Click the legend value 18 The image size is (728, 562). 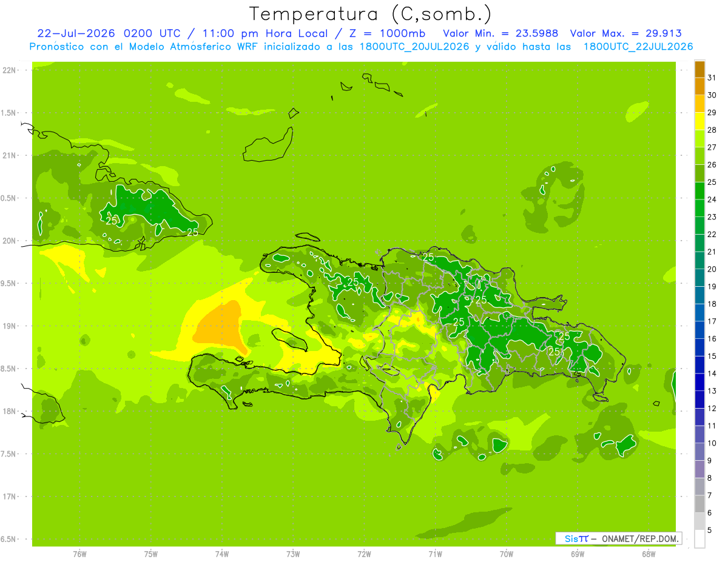pos(712,304)
